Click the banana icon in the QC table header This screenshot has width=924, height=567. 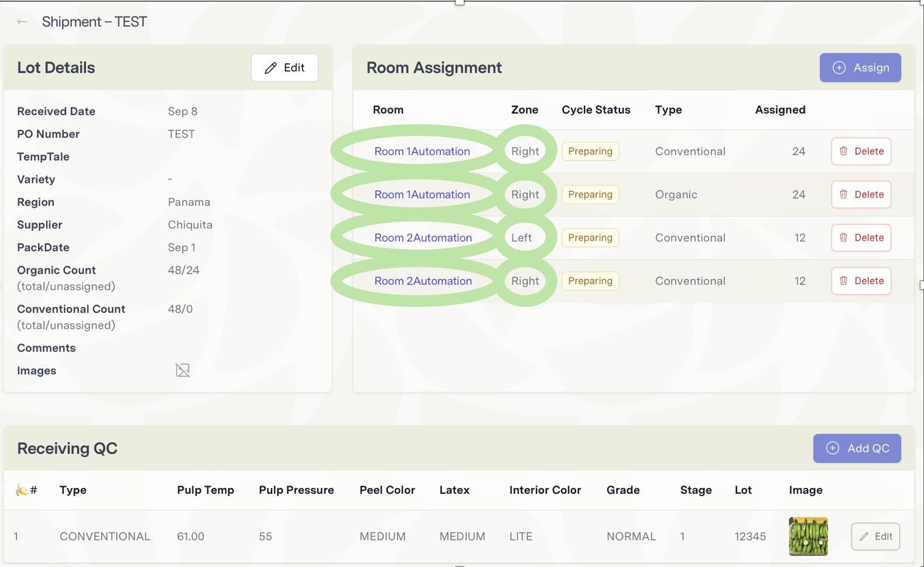point(22,490)
